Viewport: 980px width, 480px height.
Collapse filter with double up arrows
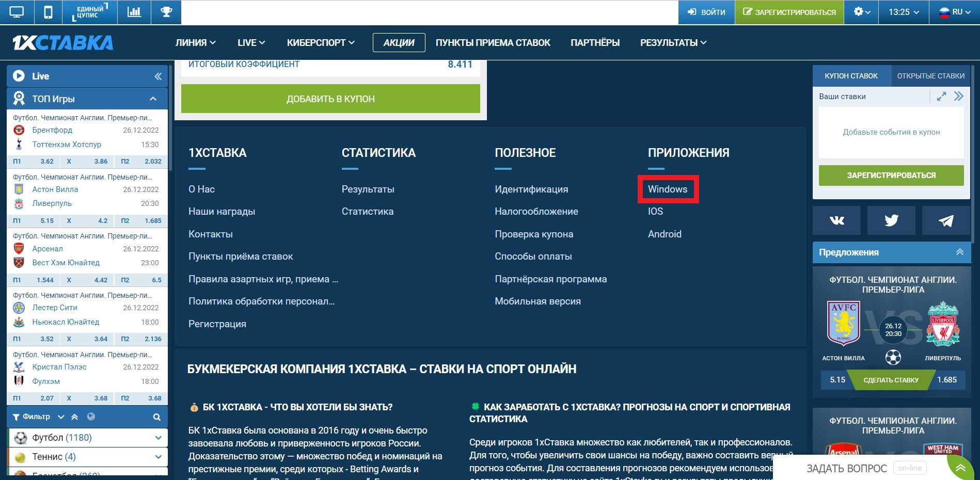[75, 417]
